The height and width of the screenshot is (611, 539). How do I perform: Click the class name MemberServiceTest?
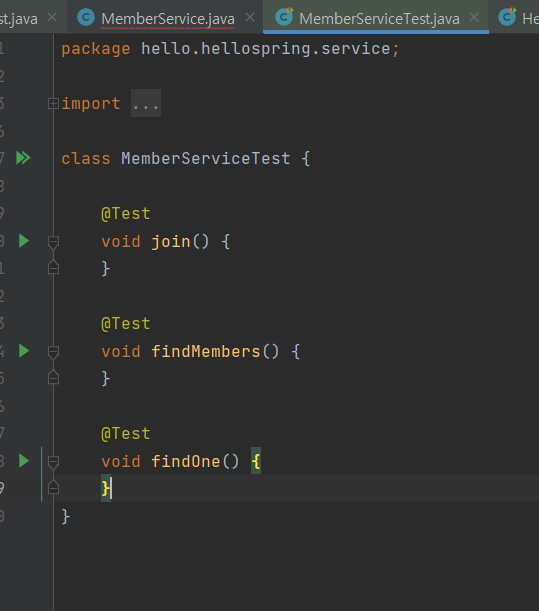tap(205, 159)
